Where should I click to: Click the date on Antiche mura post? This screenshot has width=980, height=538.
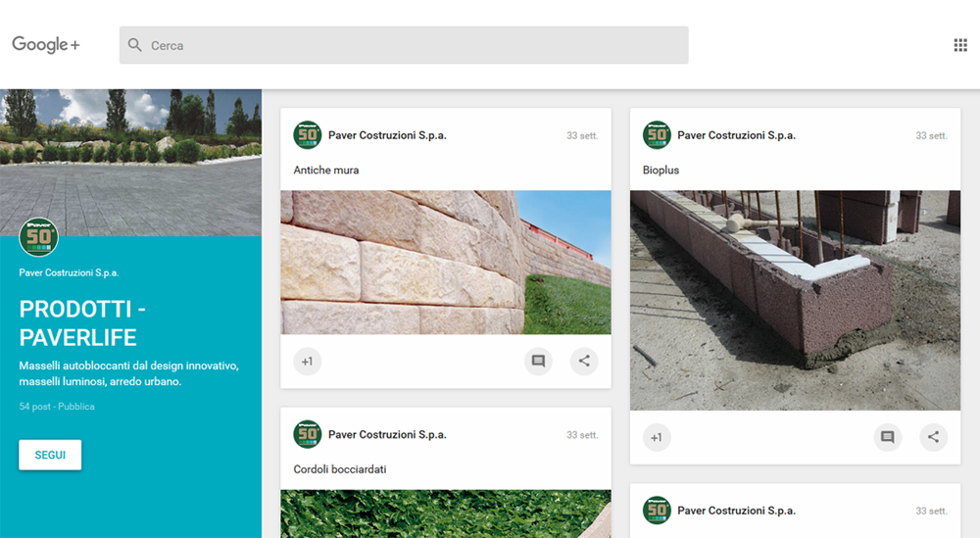pos(582,135)
